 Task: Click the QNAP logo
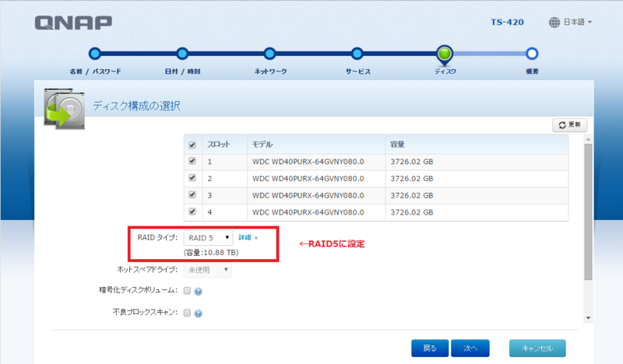[73, 23]
